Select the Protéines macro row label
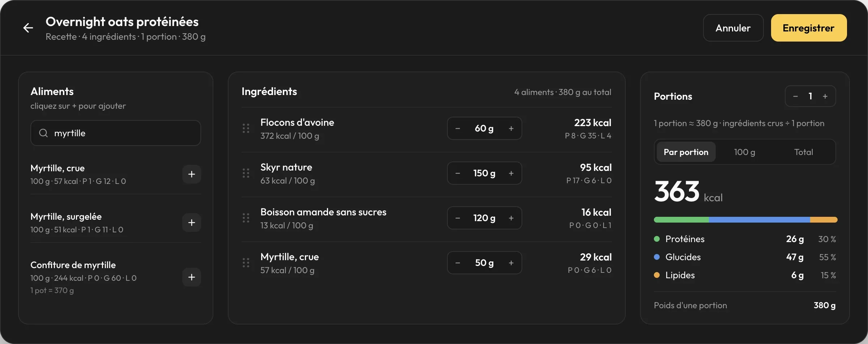868x344 pixels. 685,239
